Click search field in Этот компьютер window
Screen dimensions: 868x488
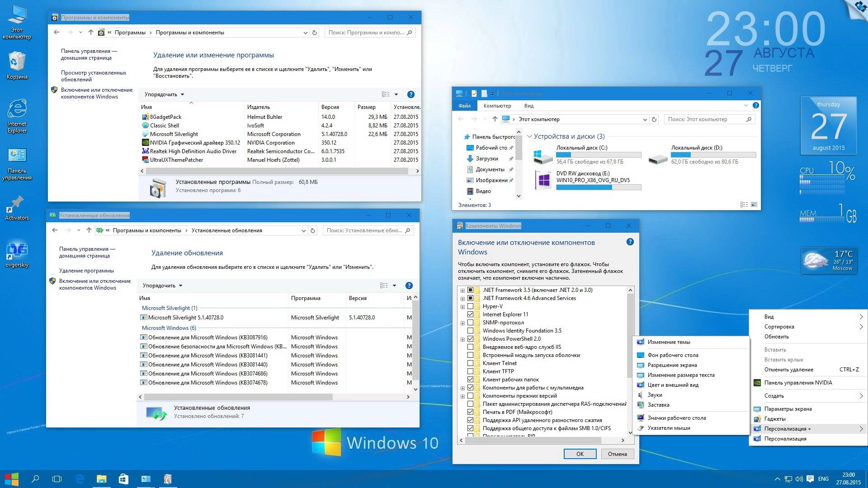[x=710, y=119]
